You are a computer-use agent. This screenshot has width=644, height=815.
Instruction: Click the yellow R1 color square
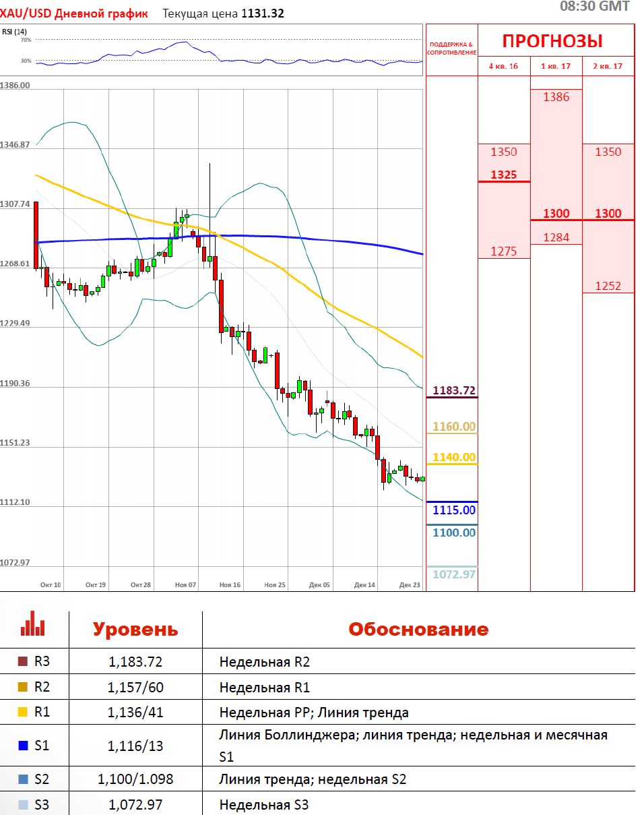coord(23,713)
